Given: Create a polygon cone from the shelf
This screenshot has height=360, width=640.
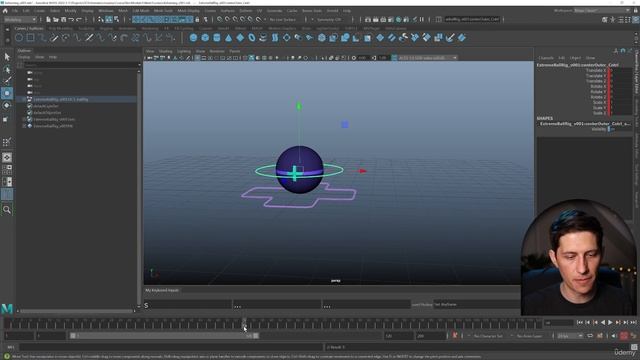Looking at the screenshot, I should [229, 38].
